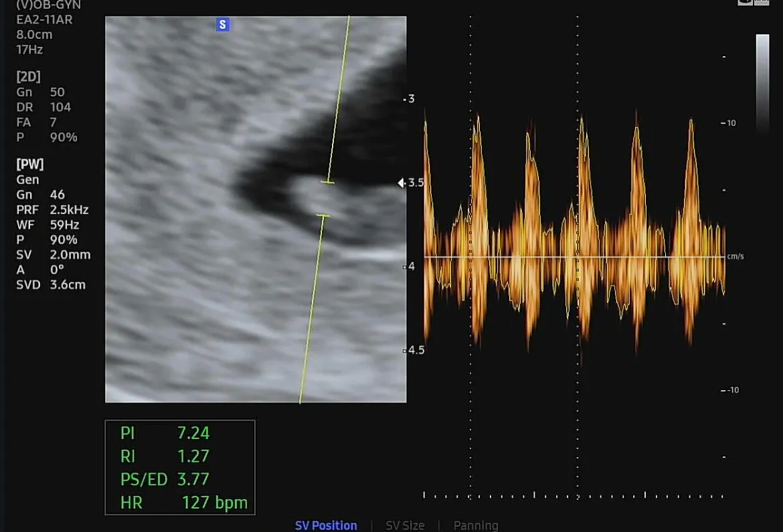Click the WF 59Hz parameter
The width and height of the screenshot is (783, 532).
48,225
